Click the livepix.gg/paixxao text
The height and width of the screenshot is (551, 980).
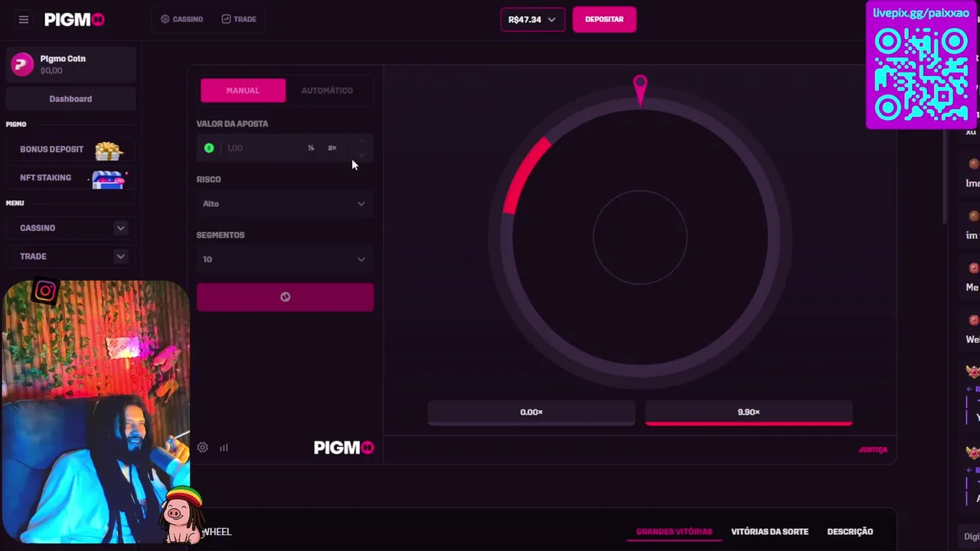point(920,13)
